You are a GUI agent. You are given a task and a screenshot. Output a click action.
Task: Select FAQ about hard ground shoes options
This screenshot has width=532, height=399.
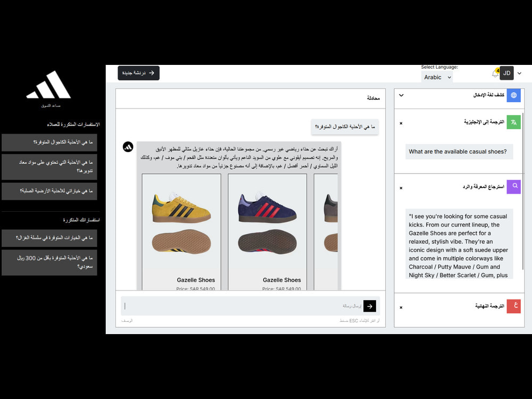[x=49, y=191]
